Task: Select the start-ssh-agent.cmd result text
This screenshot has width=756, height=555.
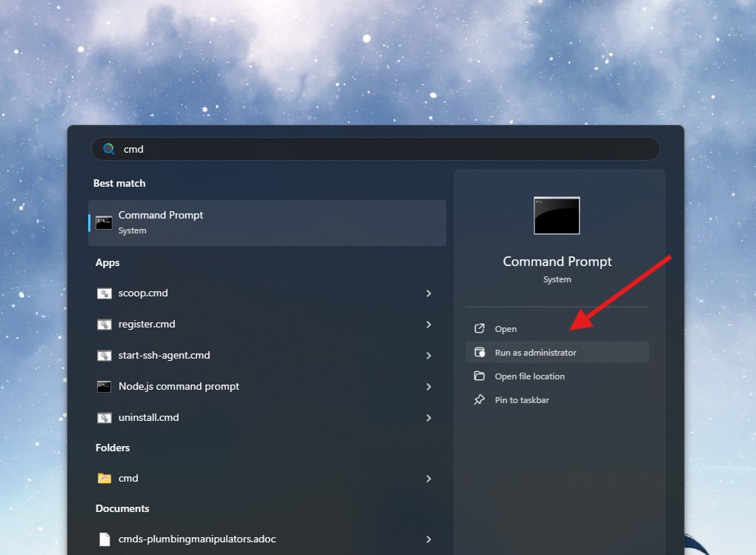Action: coord(164,356)
